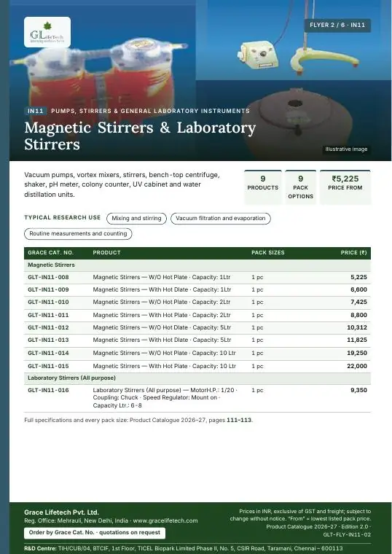Screen dimensions: 392x554
Task: Click the 'PRODUCT' column header
Action: coord(106,253)
